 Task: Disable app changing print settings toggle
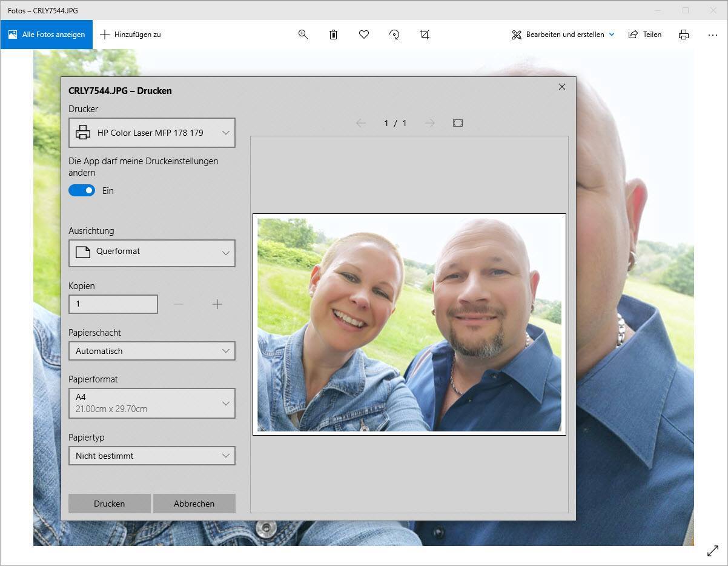(82, 190)
